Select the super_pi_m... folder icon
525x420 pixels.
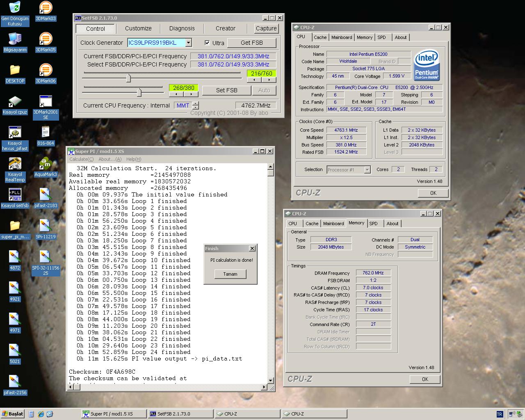15,230
